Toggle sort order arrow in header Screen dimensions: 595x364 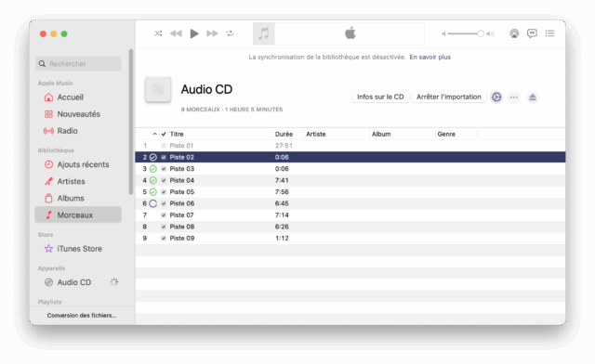[x=154, y=134]
